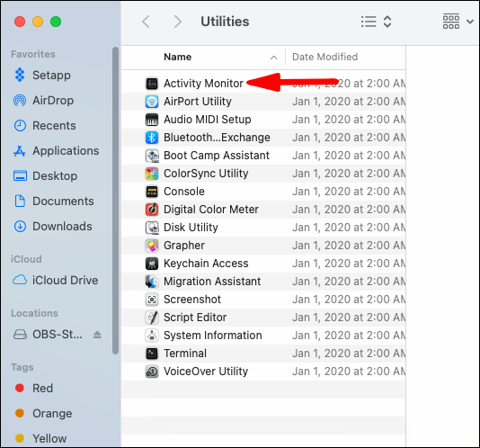The image size is (480, 448).
Task: Go back with the left chevron
Action: click(x=146, y=22)
